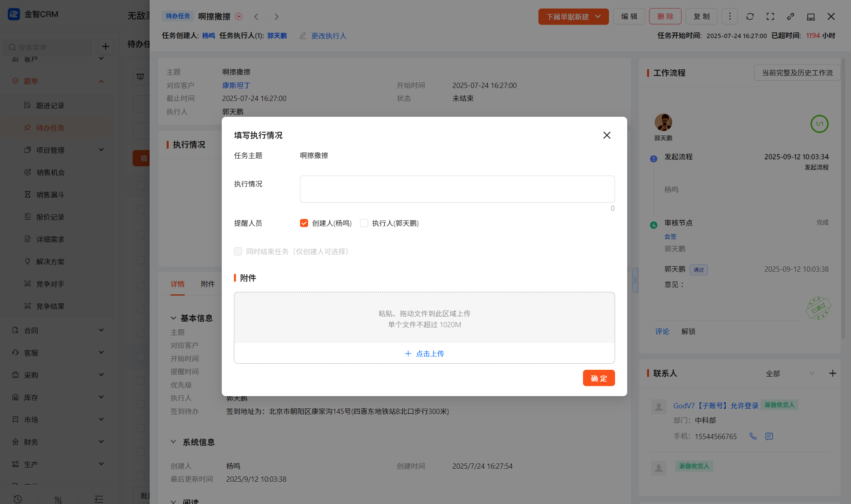Open the three-dot more options menu
The height and width of the screenshot is (504, 851).
point(730,16)
